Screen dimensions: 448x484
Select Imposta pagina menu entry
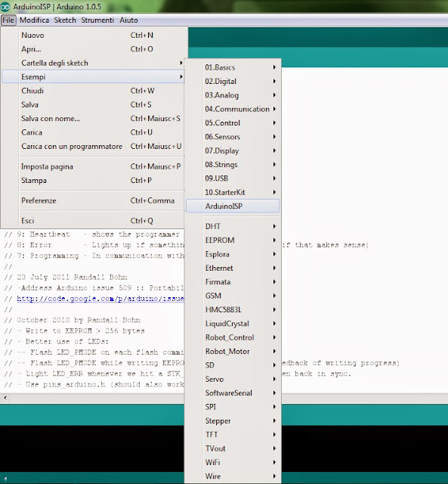coord(93,166)
